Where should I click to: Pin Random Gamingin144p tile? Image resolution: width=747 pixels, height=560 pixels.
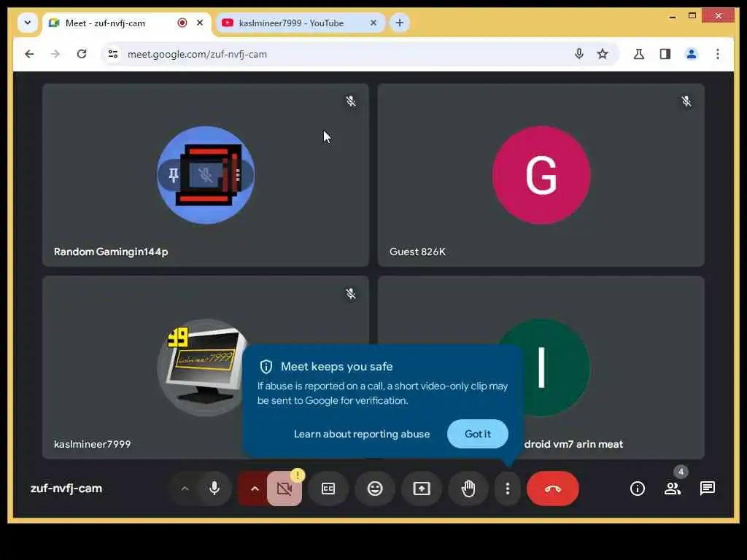tap(174, 175)
